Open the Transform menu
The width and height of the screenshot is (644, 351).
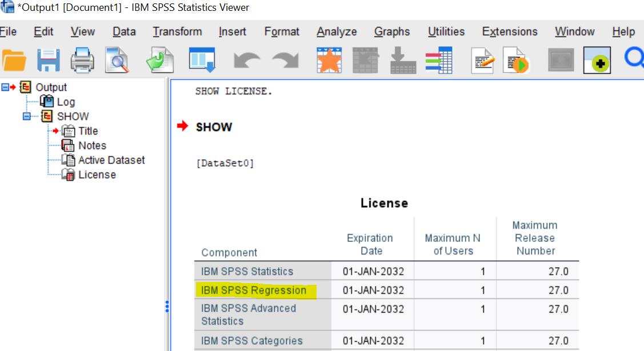tap(177, 31)
